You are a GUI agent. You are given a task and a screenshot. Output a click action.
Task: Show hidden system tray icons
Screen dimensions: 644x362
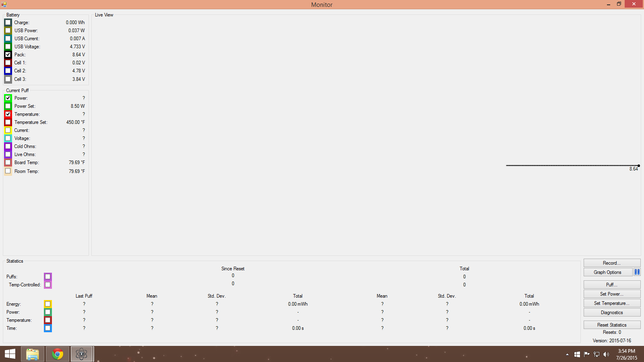click(x=567, y=354)
